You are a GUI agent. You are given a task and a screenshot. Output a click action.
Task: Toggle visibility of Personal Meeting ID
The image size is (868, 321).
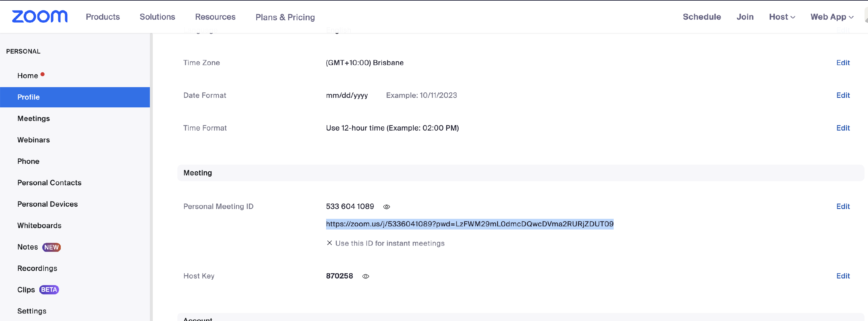tap(387, 207)
